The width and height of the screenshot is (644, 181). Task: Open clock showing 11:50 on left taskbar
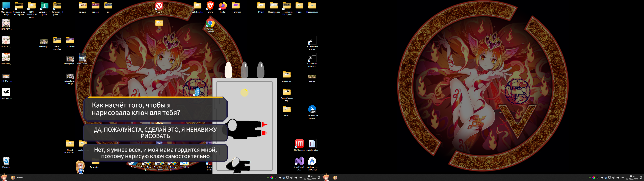tap(310, 178)
